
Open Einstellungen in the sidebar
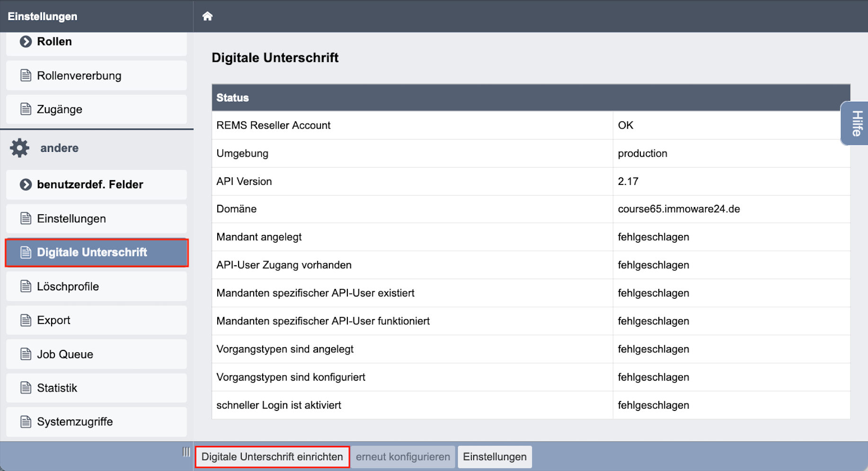97,218
